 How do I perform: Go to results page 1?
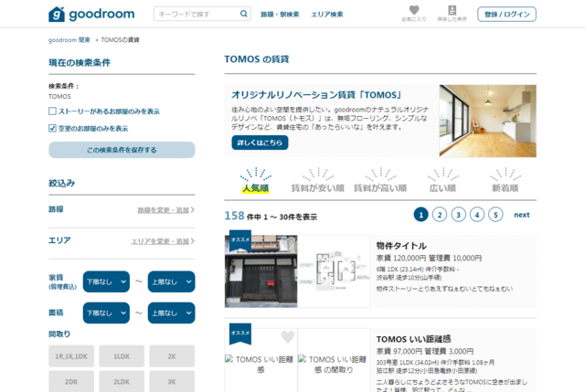pyautogui.click(x=420, y=215)
